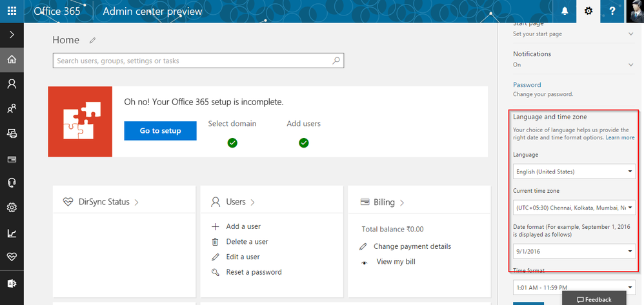Screen dimensions: 644x305
Task: Click Edit a user
Action: 243,257
